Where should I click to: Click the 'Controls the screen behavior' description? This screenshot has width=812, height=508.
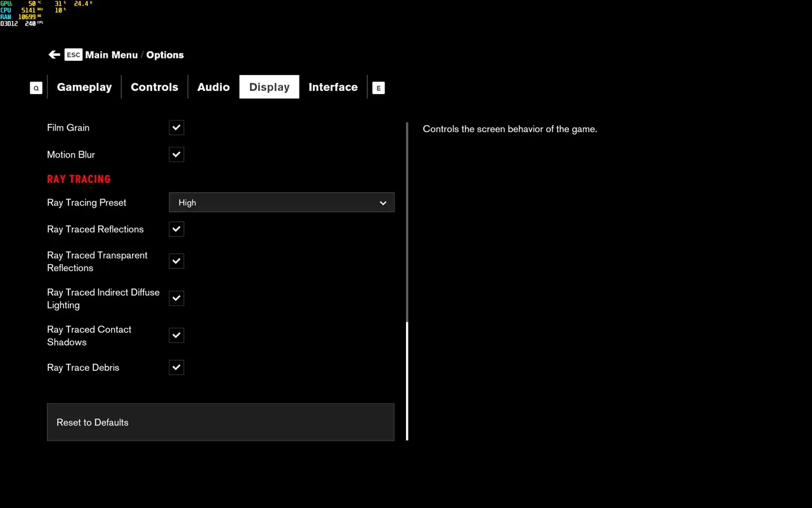[510, 129]
